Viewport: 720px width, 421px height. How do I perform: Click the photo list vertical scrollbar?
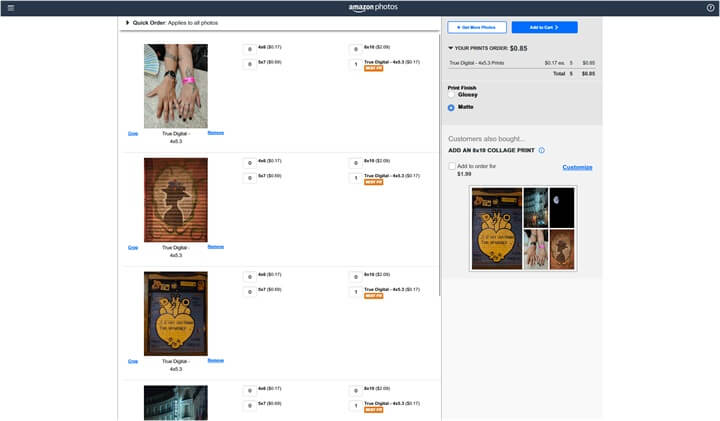[x=440, y=165]
